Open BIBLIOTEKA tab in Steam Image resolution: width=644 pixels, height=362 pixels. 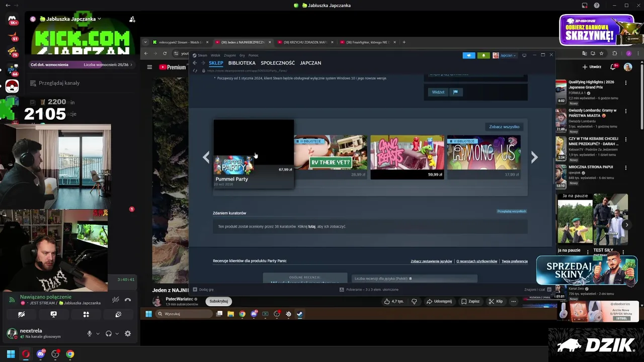click(x=242, y=63)
